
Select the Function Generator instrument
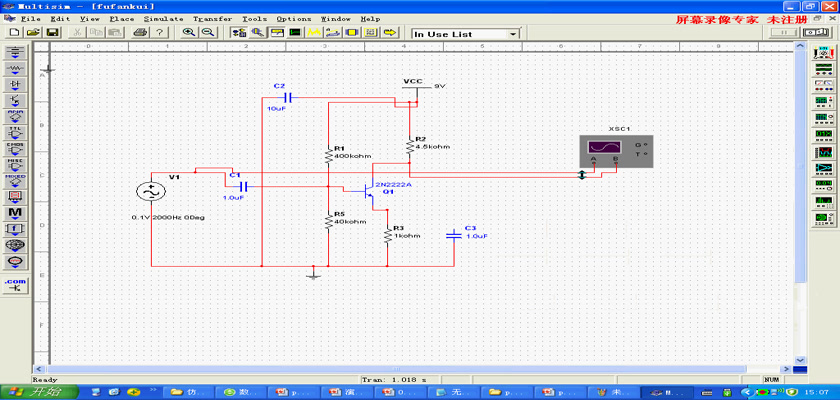(x=823, y=69)
